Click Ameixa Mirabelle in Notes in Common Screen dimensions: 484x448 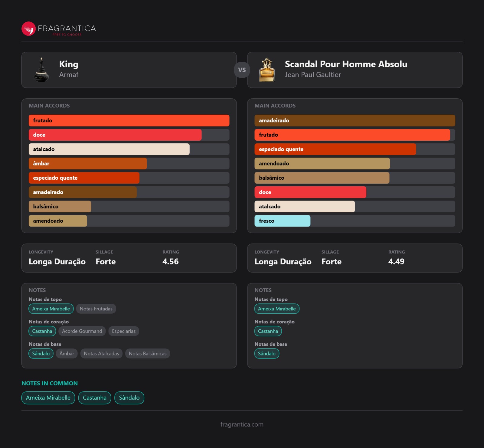(x=48, y=398)
